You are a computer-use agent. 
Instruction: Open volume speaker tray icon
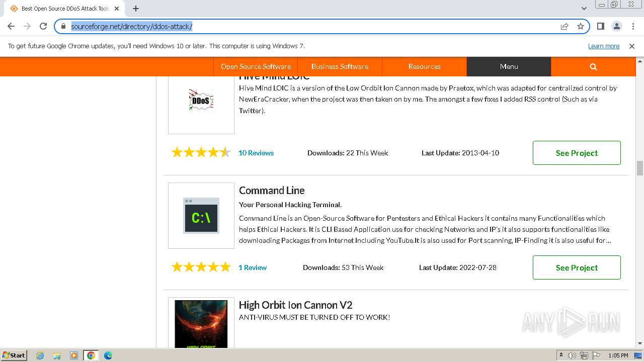[x=572, y=355]
